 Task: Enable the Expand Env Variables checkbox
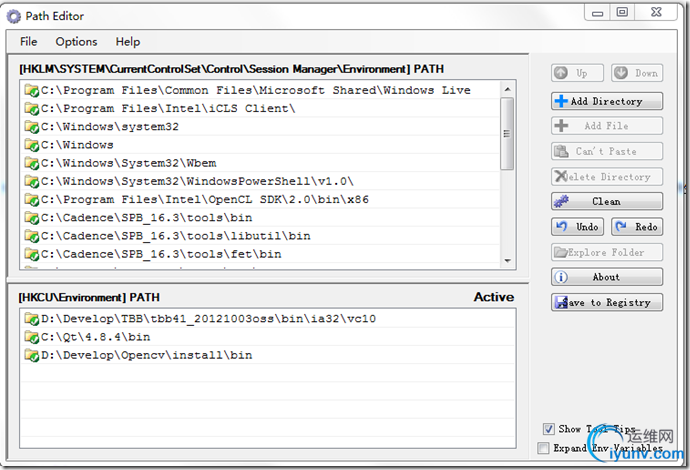(x=544, y=448)
